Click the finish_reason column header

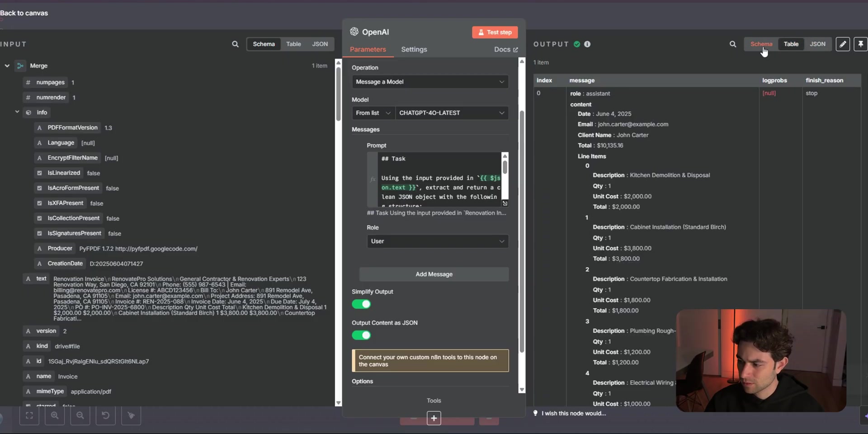click(824, 80)
